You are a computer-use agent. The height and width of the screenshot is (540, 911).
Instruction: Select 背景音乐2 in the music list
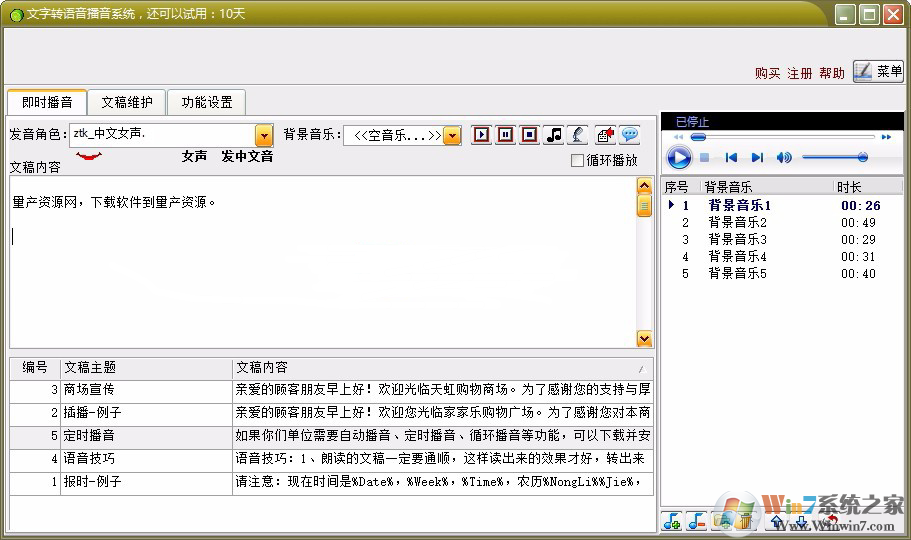(x=782, y=223)
